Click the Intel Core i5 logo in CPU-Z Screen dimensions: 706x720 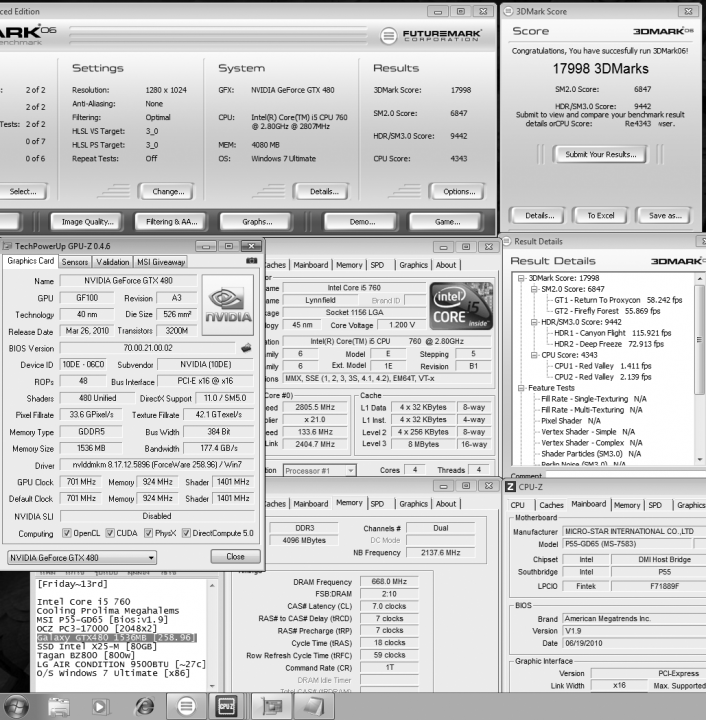click(x=461, y=306)
